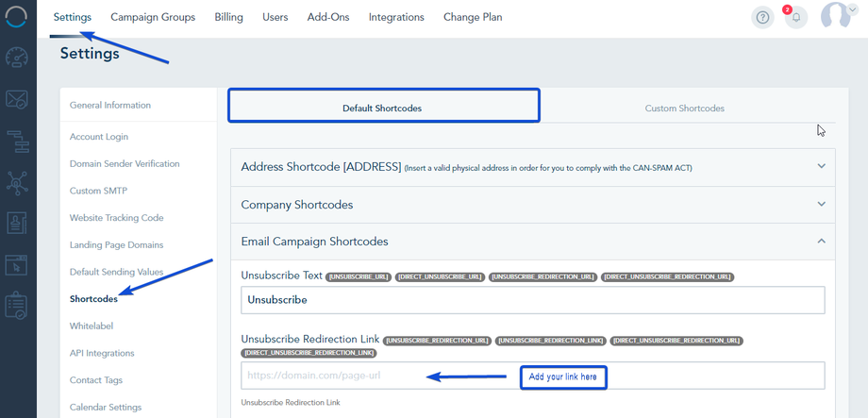Screen dimensions: 868x418
Task: Select the Default Shortcodes tab
Action: pyautogui.click(x=382, y=108)
